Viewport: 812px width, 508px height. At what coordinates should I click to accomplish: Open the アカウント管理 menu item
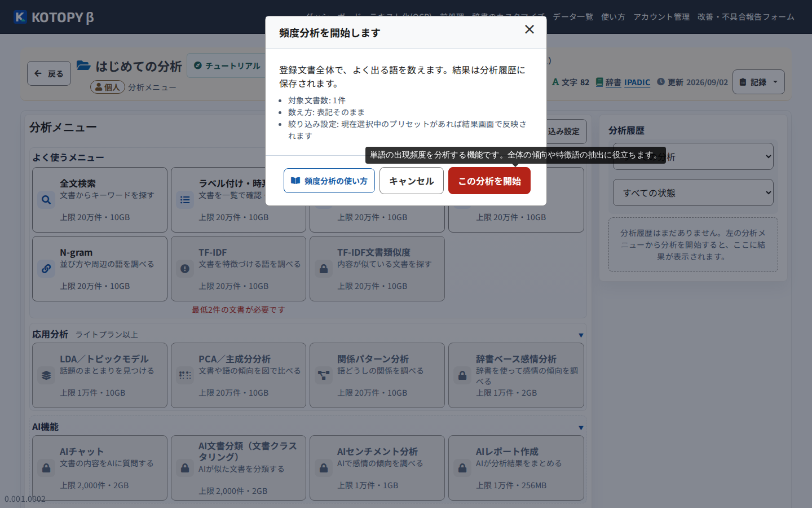tap(661, 17)
